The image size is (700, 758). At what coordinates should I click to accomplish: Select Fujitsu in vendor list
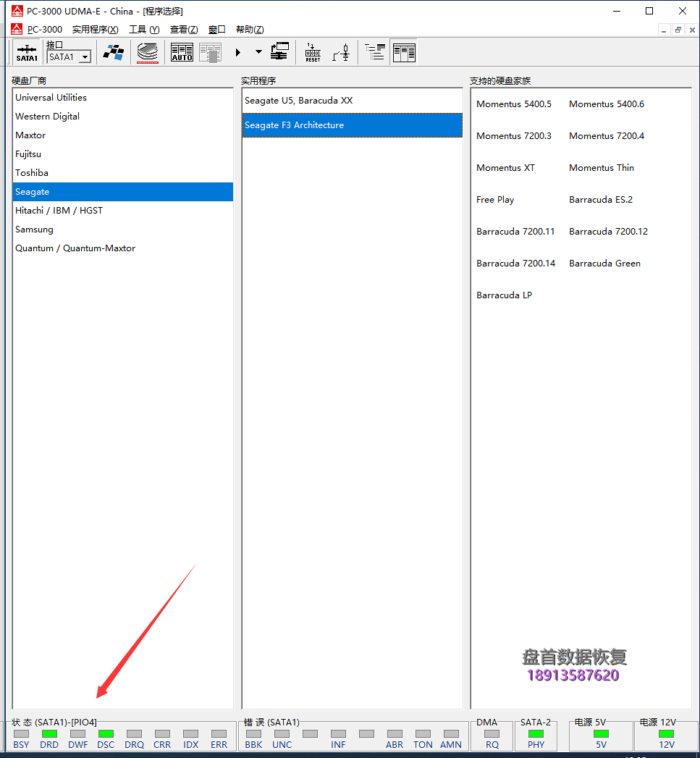123,154
